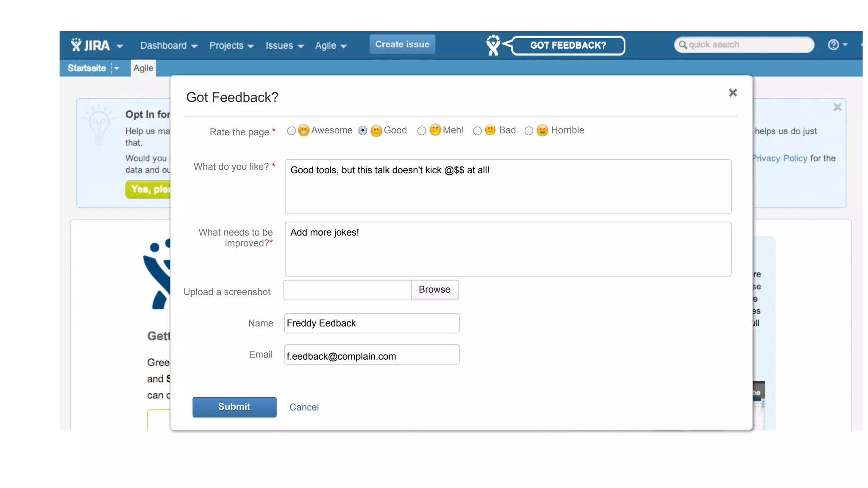Select the Awesome rating radio button
This screenshot has height=488, width=868.
[291, 131]
